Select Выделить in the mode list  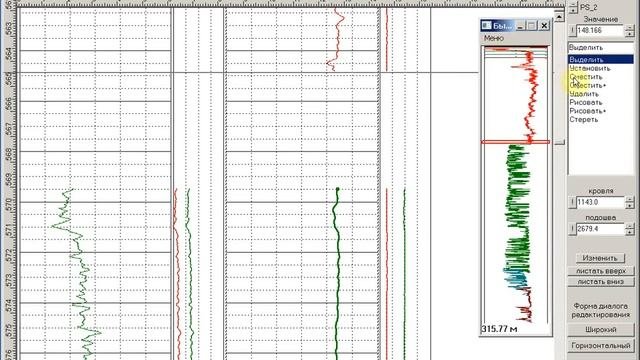pyautogui.click(x=601, y=60)
